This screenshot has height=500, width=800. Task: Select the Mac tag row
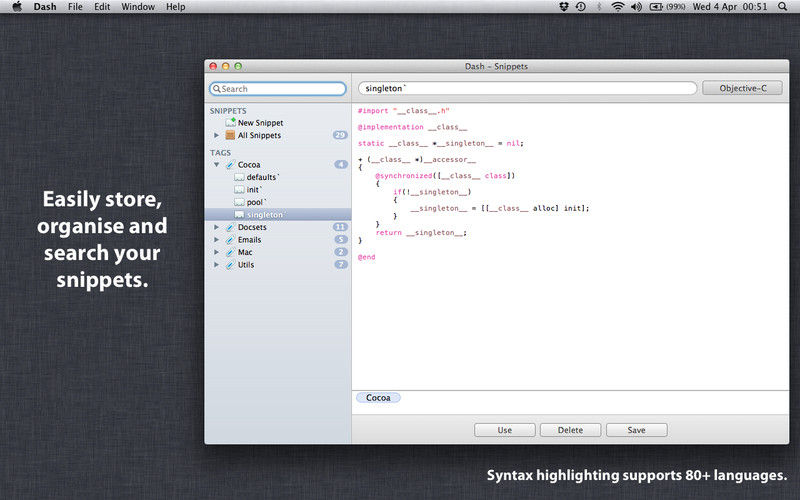278,252
